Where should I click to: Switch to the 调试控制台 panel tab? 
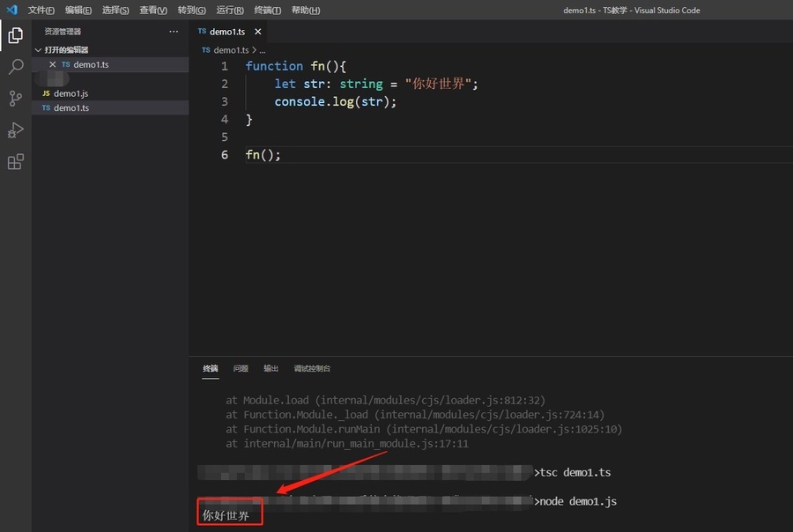pyautogui.click(x=312, y=368)
